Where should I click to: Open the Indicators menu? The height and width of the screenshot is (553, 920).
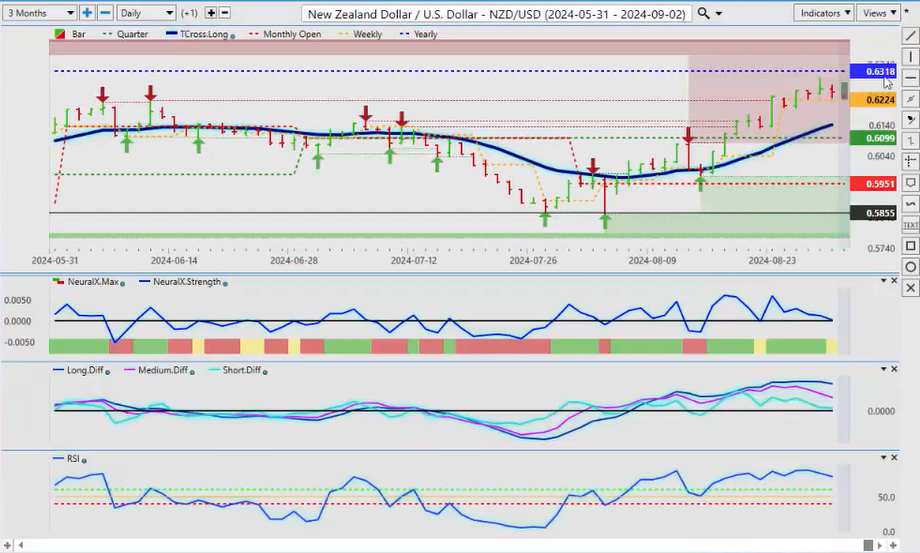pyautogui.click(x=825, y=13)
